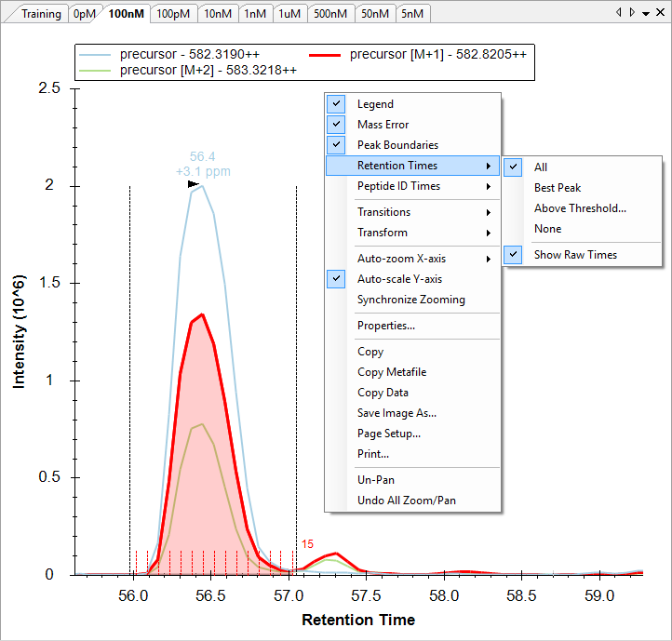Expand the Transform submenu

click(382, 233)
